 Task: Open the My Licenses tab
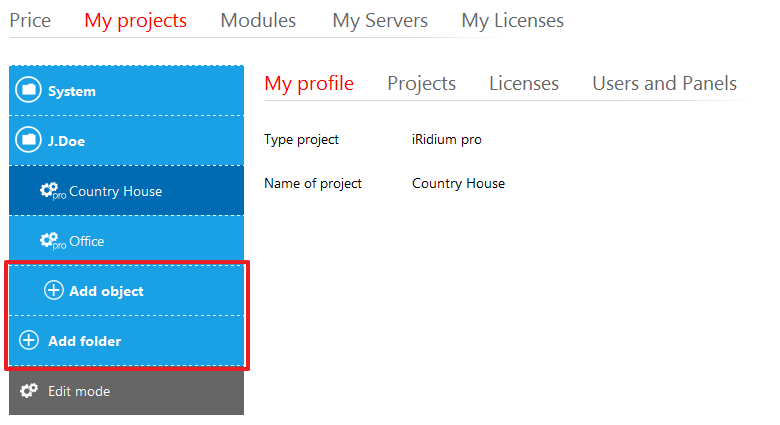pos(512,20)
